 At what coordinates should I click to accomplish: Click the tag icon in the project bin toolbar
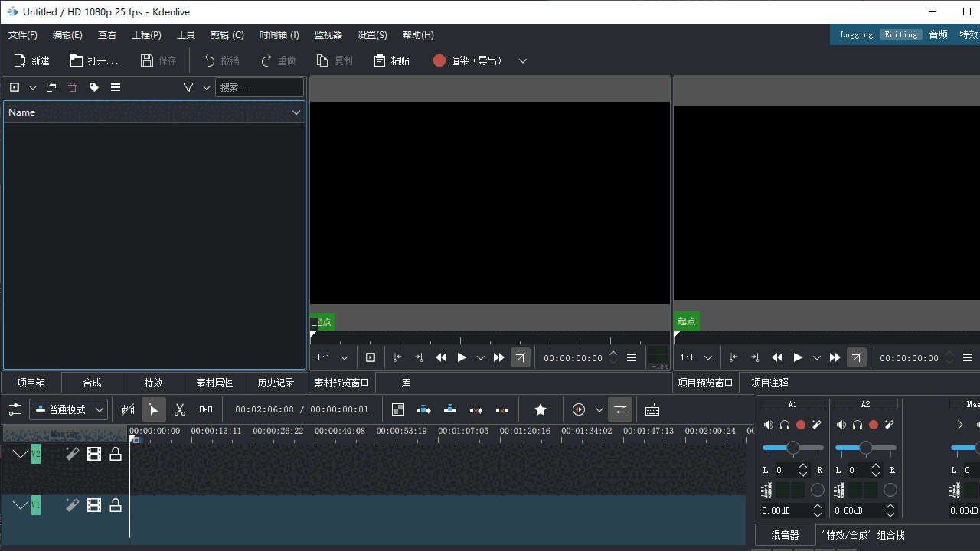click(x=93, y=87)
